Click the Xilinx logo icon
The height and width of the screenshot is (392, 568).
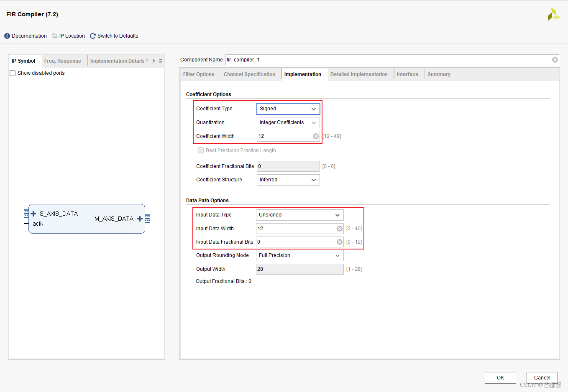[x=554, y=14]
